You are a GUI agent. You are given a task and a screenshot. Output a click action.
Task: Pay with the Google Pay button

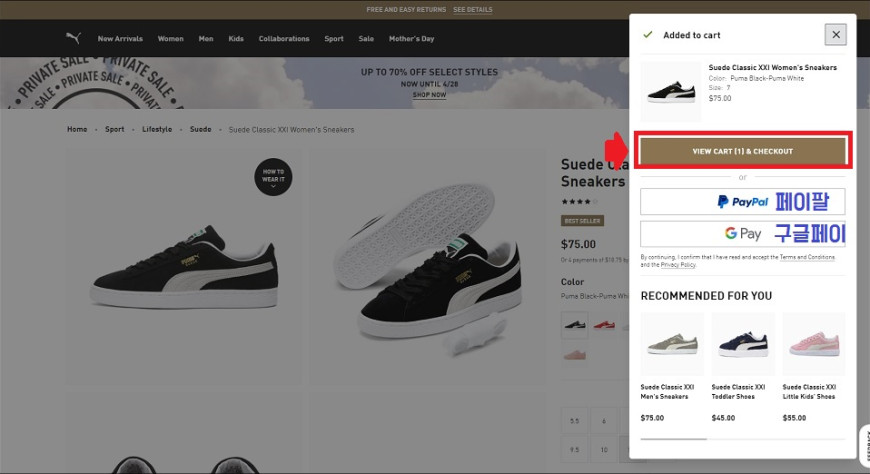(x=742, y=234)
